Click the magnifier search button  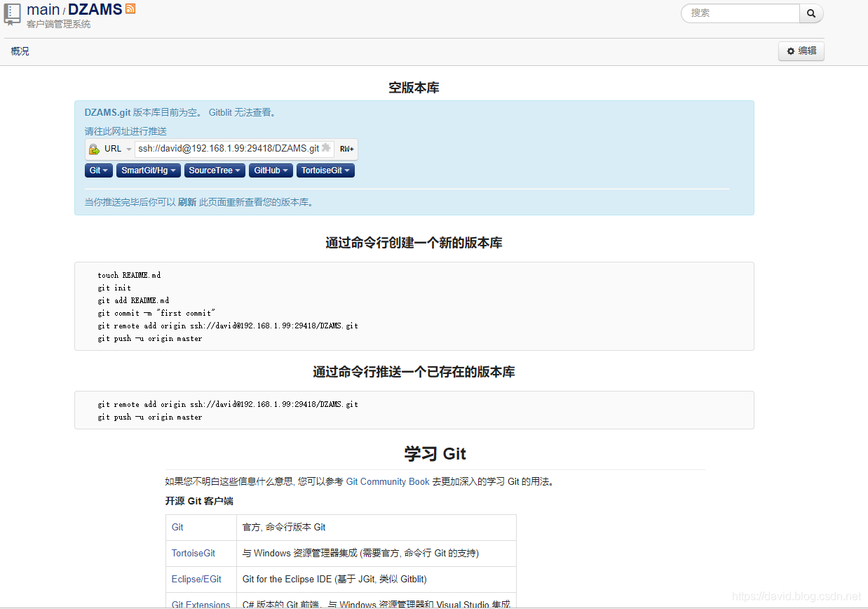tap(811, 13)
